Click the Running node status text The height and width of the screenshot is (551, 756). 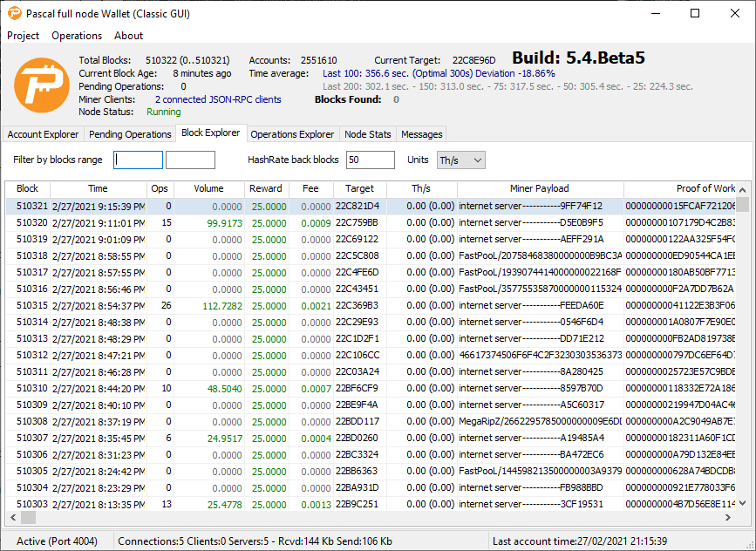click(x=163, y=112)
